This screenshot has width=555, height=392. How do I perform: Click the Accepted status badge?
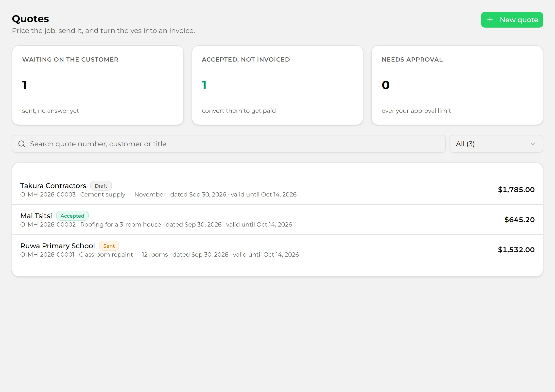[x=72, y=216]
